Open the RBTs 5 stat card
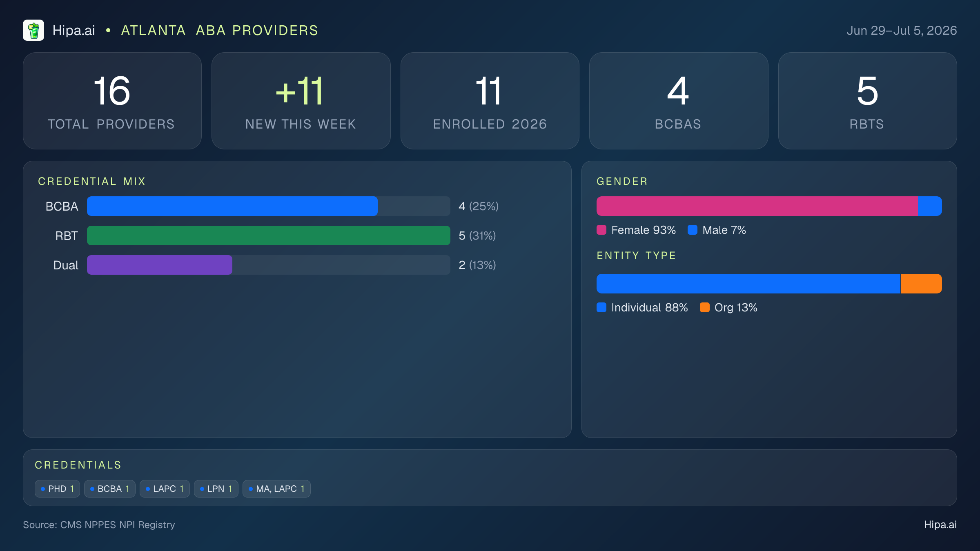The width and height of the screenshot is (980, 551). [867, 101]
